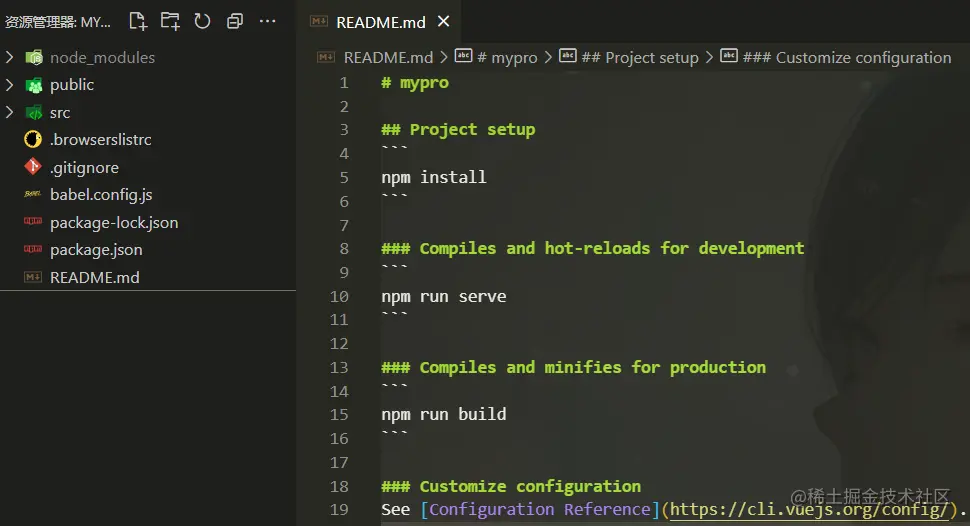Place cursor in 'npm install' line
This screenshot has width=970, height=526.
[x=434, y=178]
